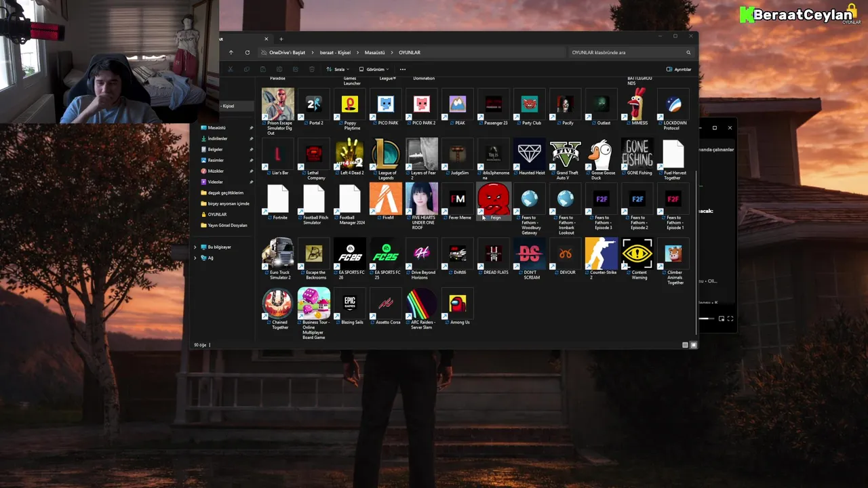Select the Chained Together shortcut

278,309
